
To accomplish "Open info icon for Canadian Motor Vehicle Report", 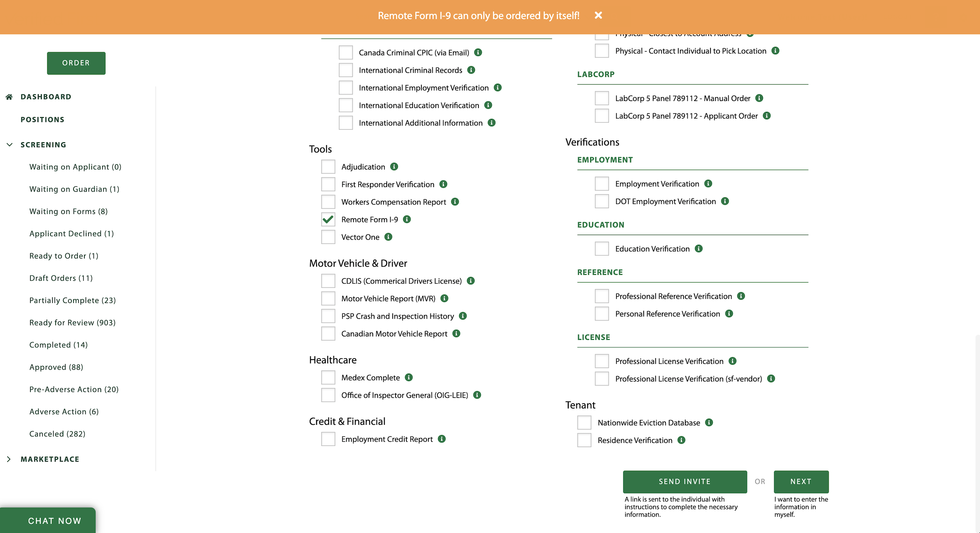I will pyautogui.click(x=456, y=333).
